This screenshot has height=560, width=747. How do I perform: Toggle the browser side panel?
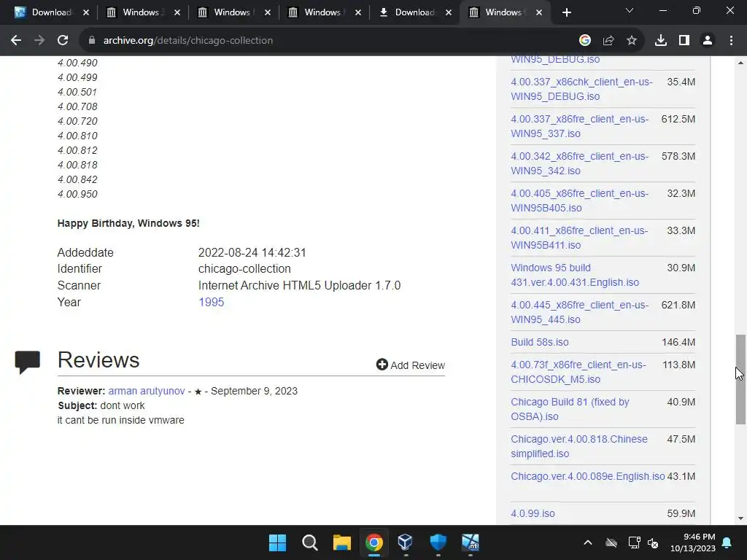pos(684,41)
